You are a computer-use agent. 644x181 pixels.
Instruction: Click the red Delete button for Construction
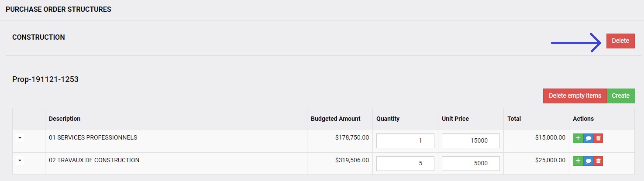coord(620,41)
